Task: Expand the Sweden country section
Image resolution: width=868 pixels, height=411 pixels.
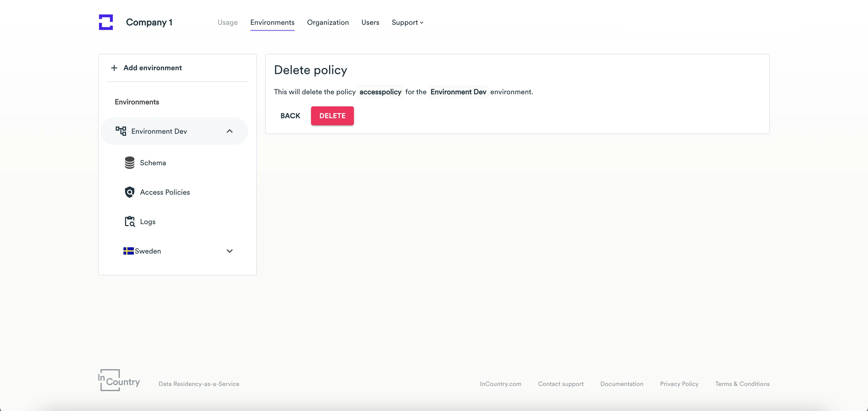Action: click(x=230, y=251)
